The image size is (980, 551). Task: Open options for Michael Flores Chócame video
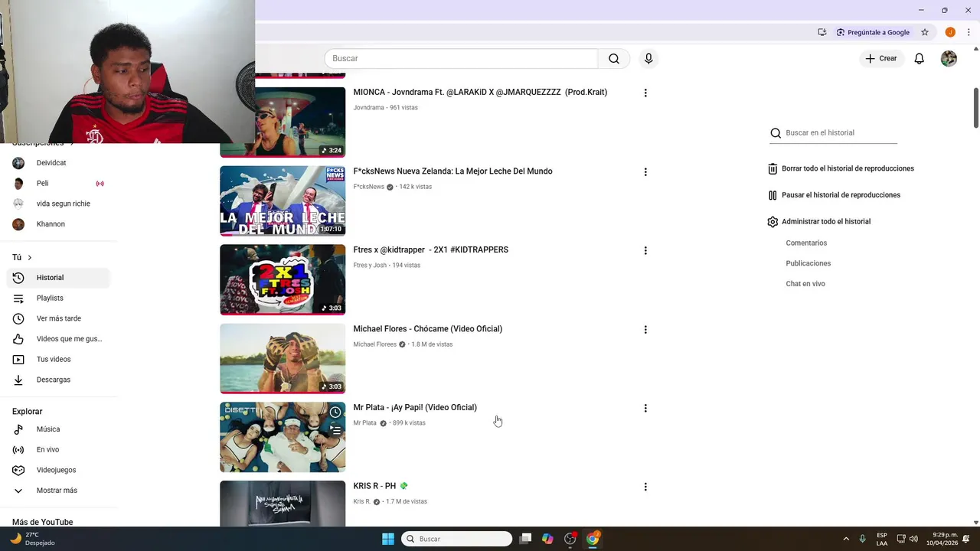click(645, 330)
